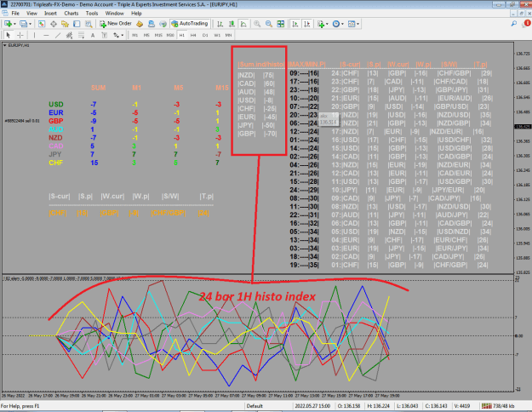Open arrows objects dropdown
532x412 pixels.
pos(118,35)
